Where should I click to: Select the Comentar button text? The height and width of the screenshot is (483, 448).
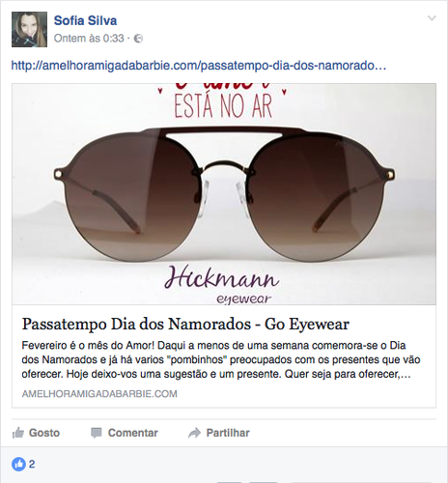tap(133, 433)
